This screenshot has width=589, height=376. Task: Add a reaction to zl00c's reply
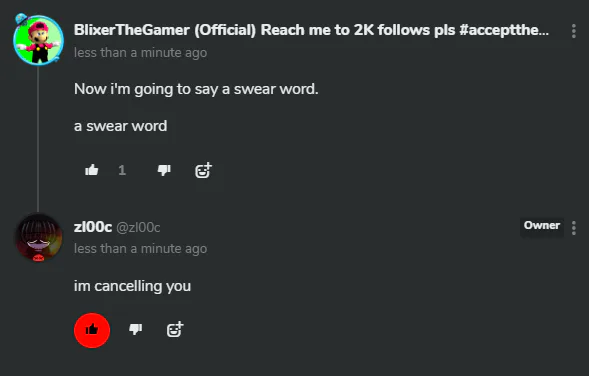[x=175, y=329]
